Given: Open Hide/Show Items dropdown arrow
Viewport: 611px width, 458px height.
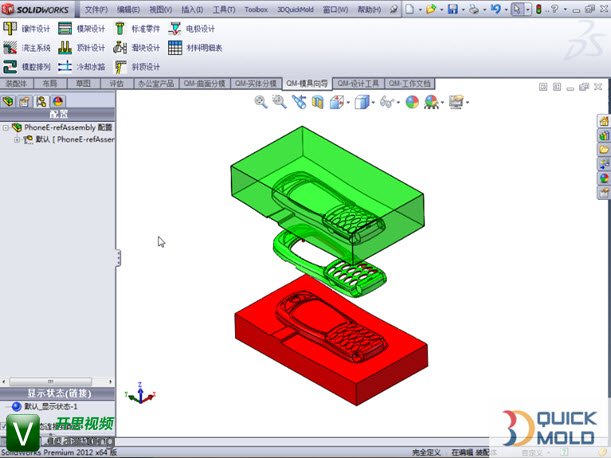Looking at the screenshot, I should coord(398,103).
